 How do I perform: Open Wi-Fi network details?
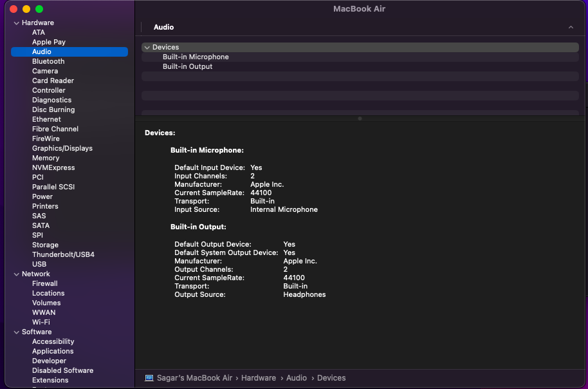pos(41,323)
